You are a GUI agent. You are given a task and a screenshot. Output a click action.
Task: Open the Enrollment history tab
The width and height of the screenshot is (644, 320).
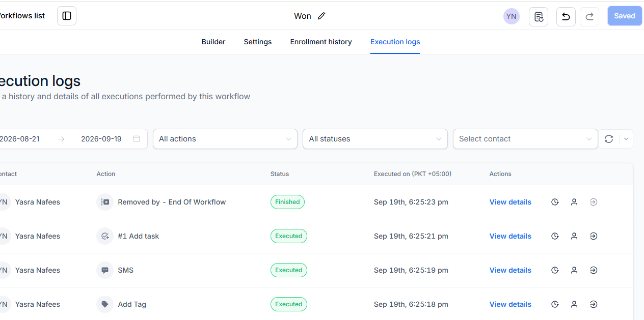(x=321, y=42)
